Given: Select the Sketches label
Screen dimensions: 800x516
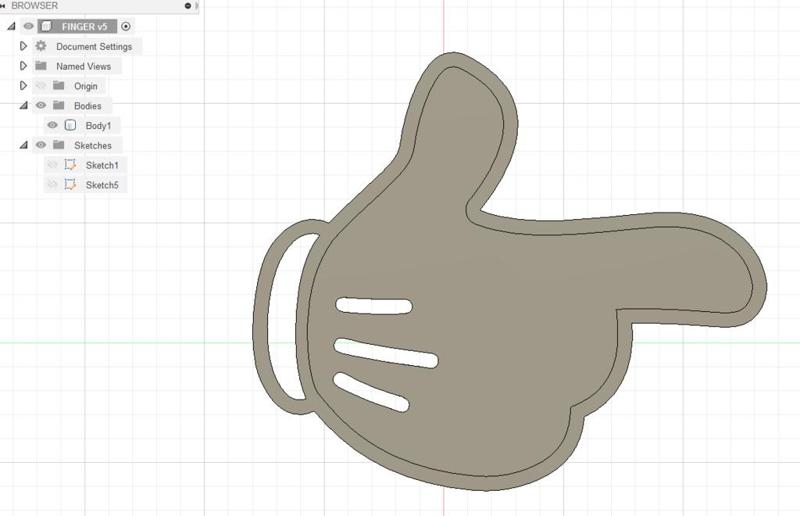Looking at the screenshot, I should [92, 145].
